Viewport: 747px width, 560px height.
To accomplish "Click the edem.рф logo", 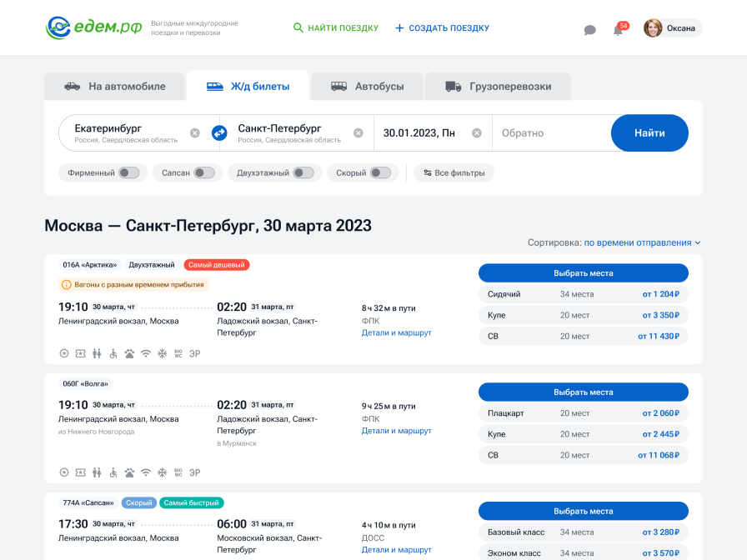I will (x=94, y=27).
